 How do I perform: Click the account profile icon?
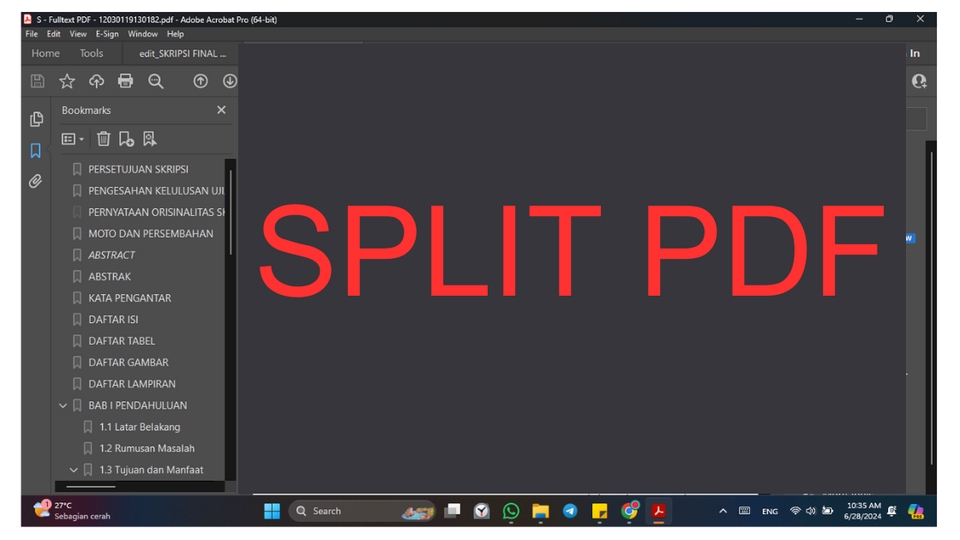pyautogui.click(x=919, y=81)
